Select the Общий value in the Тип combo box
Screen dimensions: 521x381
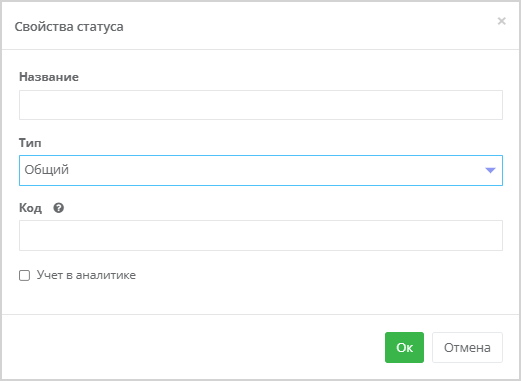(x=47, y=170)
